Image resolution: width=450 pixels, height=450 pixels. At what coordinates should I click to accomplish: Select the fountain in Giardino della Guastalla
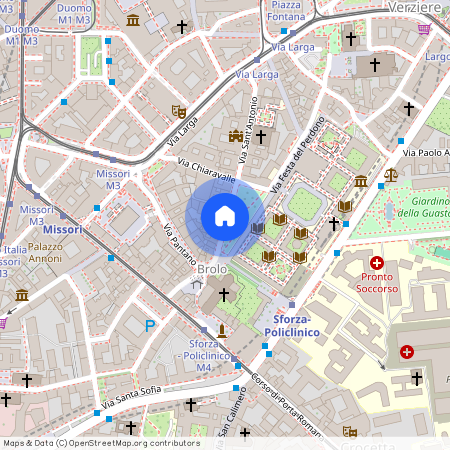(x=389, y=210)
